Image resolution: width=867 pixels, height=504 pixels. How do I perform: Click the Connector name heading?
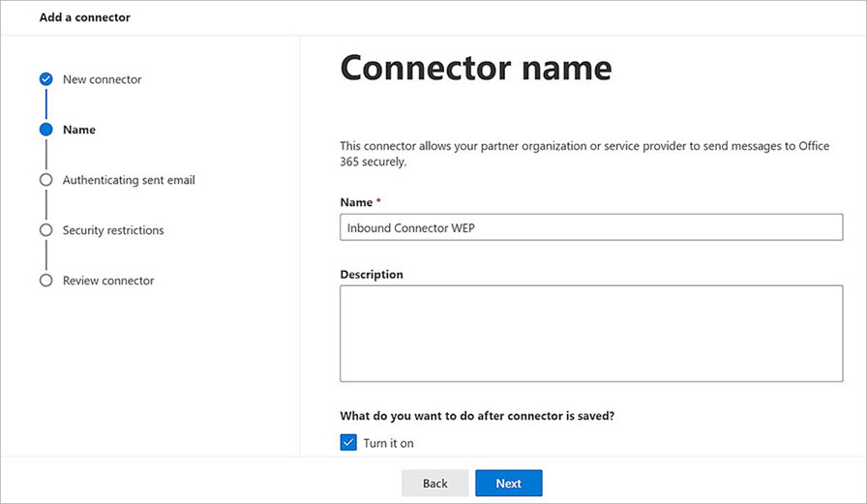(x=476, y=68)
